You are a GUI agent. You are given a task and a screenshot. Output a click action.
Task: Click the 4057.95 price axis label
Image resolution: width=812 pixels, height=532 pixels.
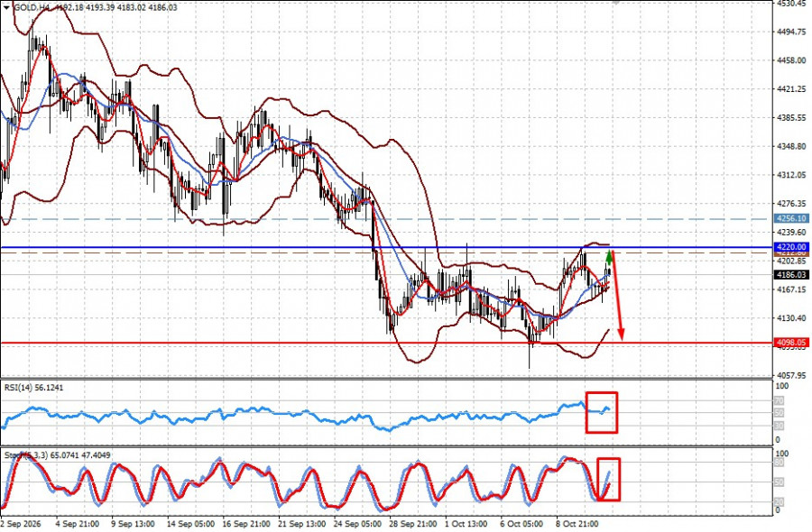click(x=792, y=375)
